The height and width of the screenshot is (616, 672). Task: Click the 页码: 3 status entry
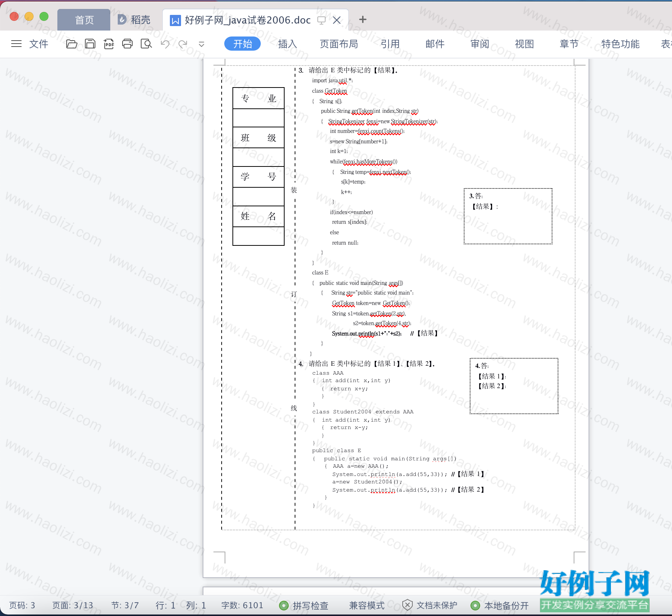coord(22,606)
